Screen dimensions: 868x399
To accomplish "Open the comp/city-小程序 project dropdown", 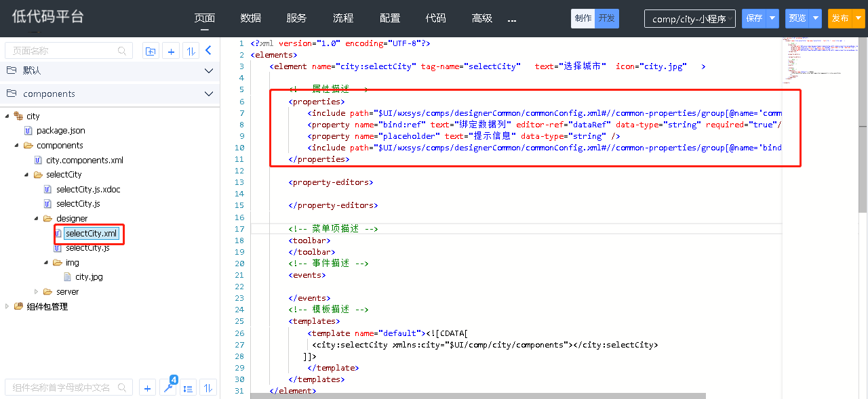I will click(x=689, y=19).
